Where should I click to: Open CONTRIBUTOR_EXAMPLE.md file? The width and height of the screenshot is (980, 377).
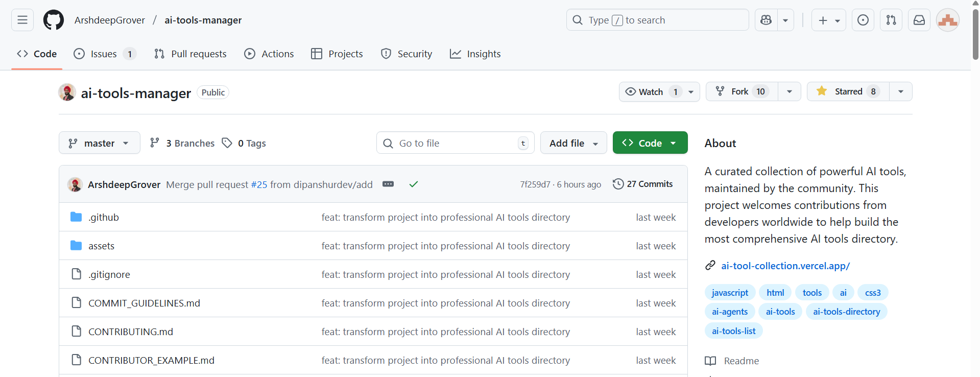151,360
